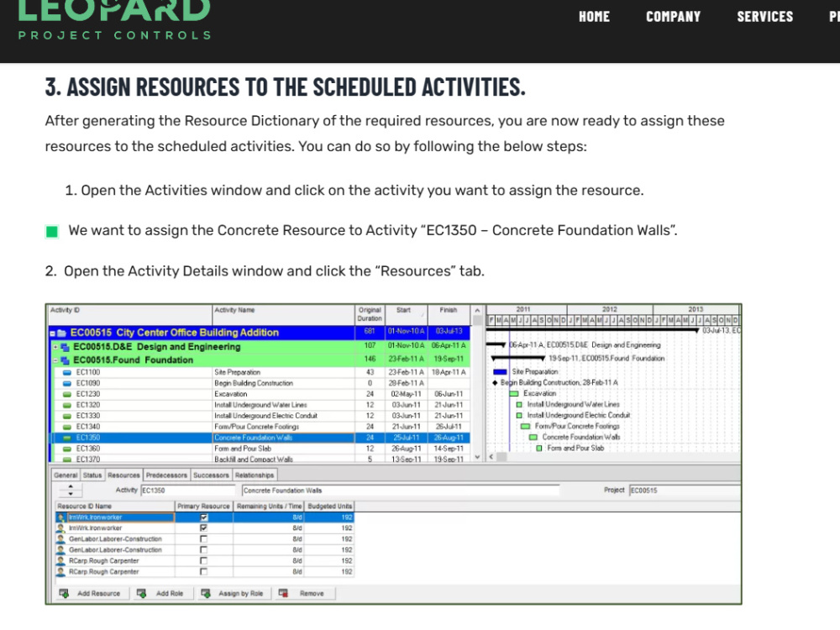Check Primary Resource for last RCarp.Rough Carpenter row

[203, 571]
